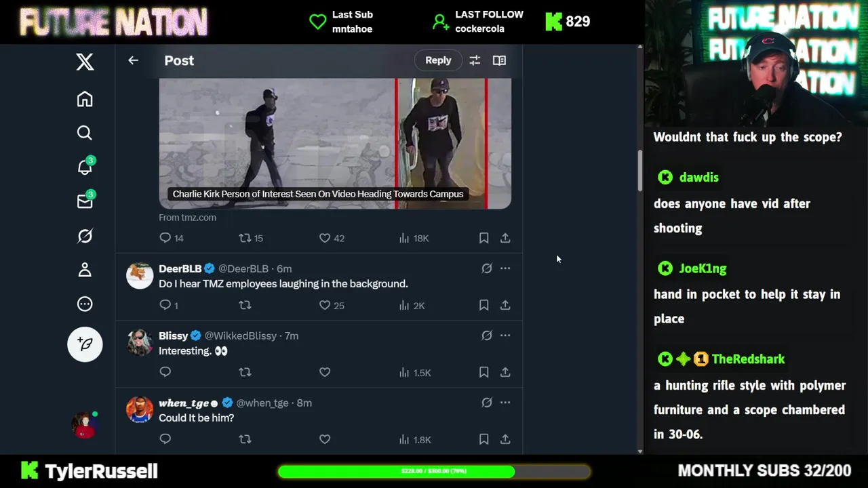Screen dimensions: 868x488
Task: Repost the DeerBLB comment
Action: [245, 305]
